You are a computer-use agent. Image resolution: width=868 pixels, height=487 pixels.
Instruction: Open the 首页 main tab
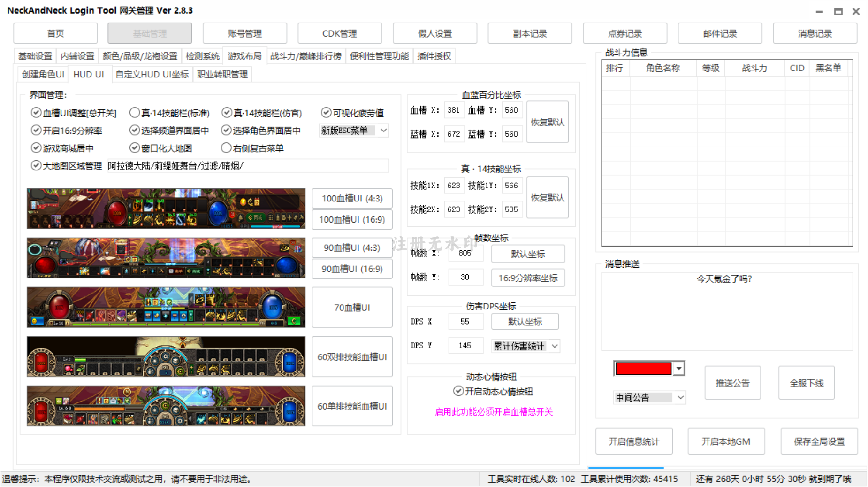[55, 33]
